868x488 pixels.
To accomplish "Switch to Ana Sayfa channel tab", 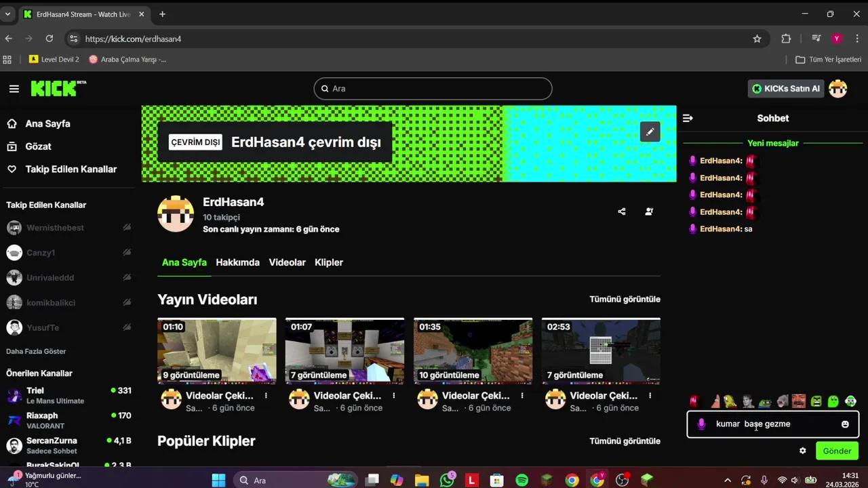I will 184,262.
